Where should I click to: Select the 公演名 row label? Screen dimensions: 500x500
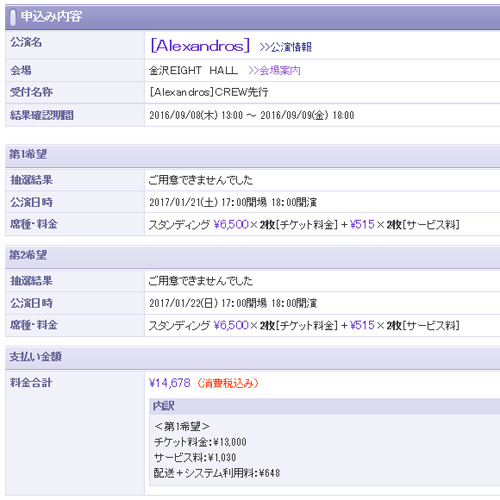click(26, 42)
